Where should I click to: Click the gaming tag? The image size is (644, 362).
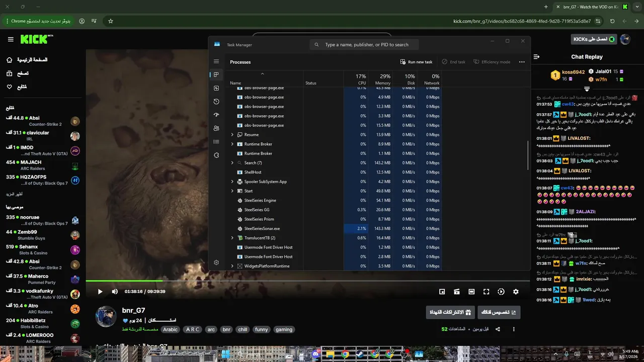point(284,330)
